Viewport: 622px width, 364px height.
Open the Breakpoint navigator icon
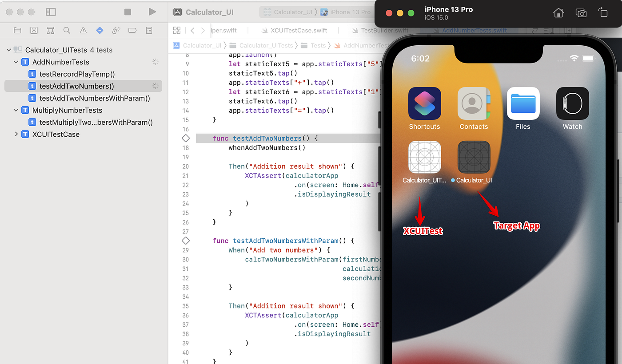(132, 30)
